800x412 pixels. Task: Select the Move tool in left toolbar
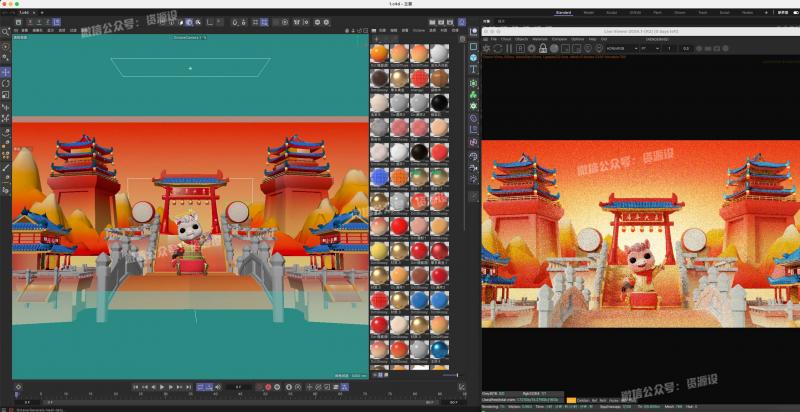coord(6,72)
